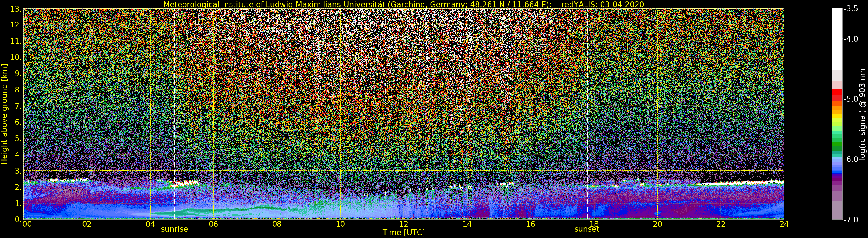868x238 pixels.
Task: Click time axis tick label '24'
Action: pos(784,224)
